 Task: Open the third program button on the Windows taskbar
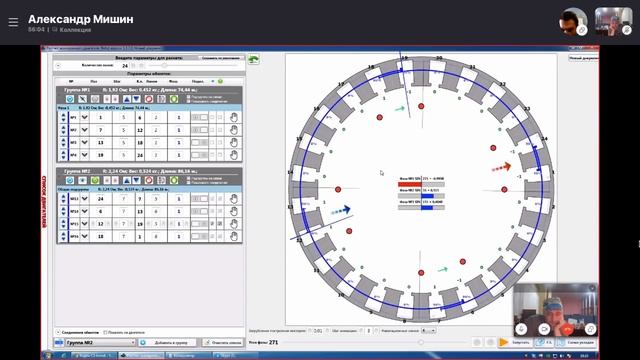[x=188, y=356]
